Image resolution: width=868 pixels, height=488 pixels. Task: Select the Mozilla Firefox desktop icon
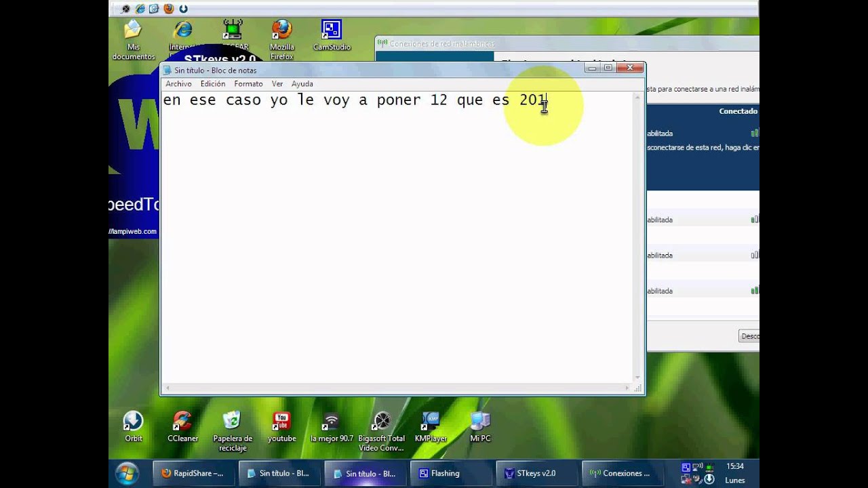pos(281,39)
